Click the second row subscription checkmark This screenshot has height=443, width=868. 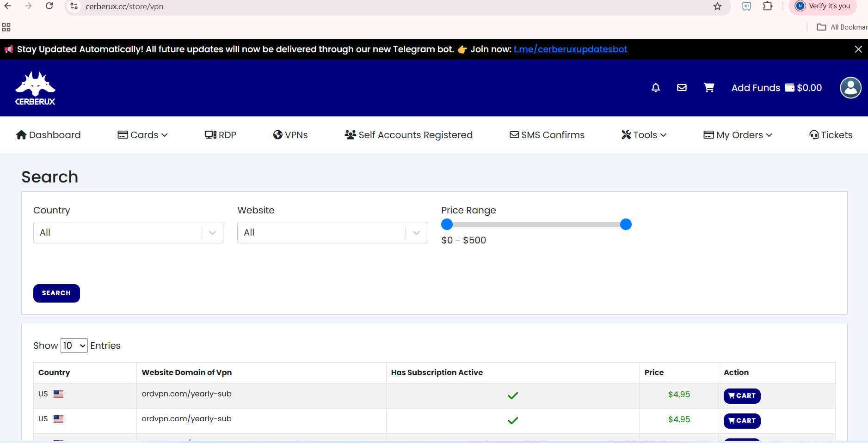point(513,420)
